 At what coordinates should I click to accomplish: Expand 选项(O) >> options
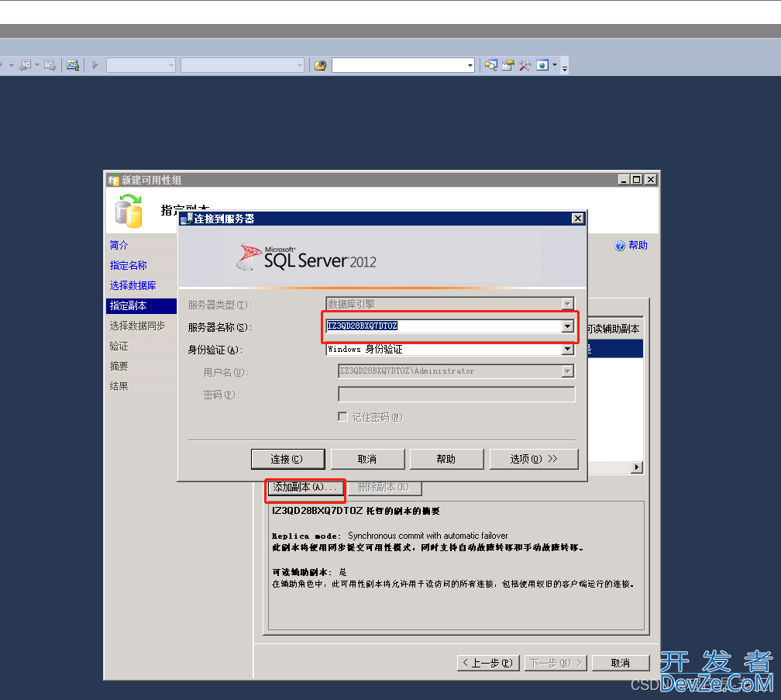click(x=534, y=459)
